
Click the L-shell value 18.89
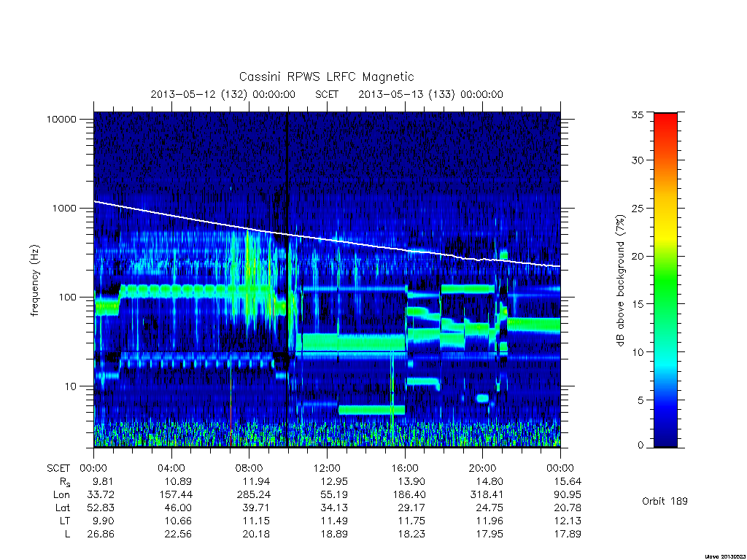pos(334,534)
